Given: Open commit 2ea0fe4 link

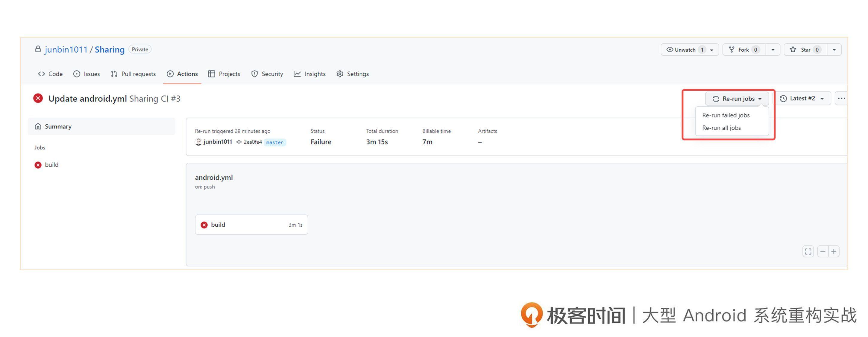Looking at the screenshot, I should 252,142.
